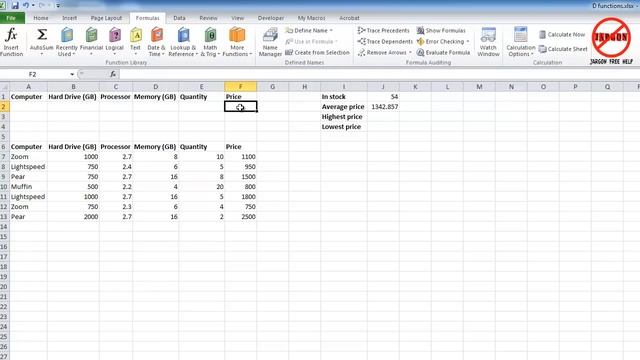Image resolution: width=640 pixels, height=360 pixels.
Task: Click Trace Precedents
Action: 383,31
